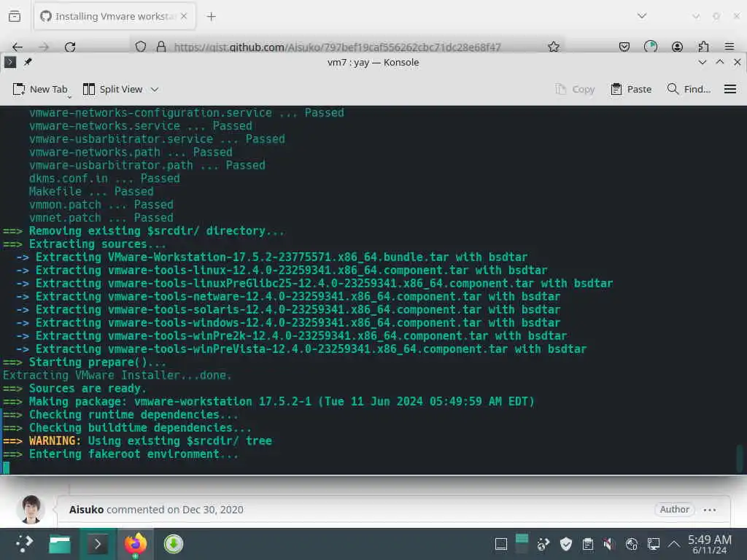Click 'Extracting VMware Installer...done.' line
The height and width of the screenshot is (560, 747).
[117, 376]
